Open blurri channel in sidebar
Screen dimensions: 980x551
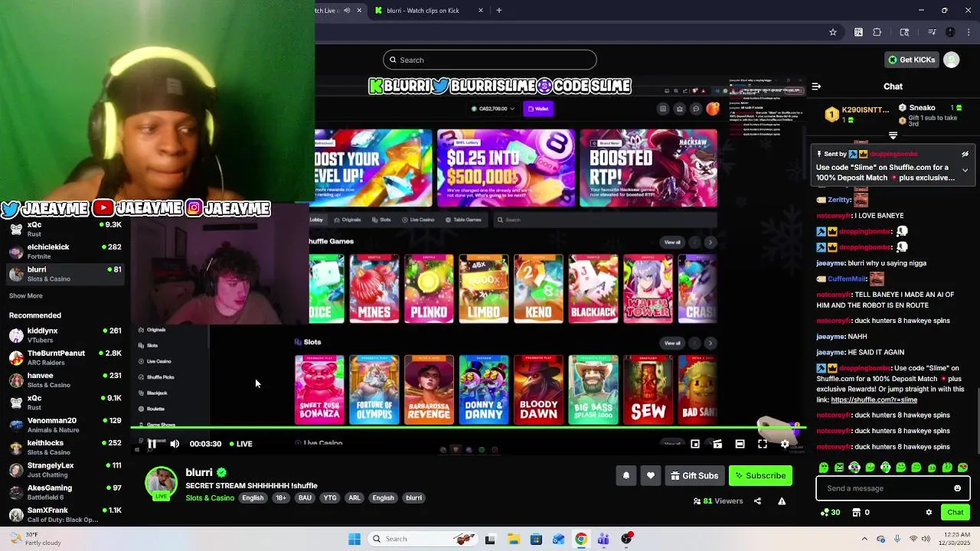65,274
